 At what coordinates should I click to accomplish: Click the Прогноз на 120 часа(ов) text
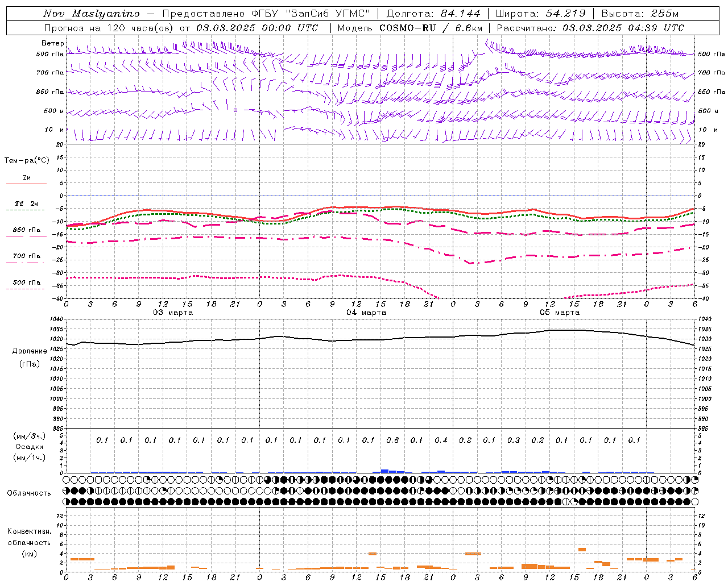tap(110, 28)
